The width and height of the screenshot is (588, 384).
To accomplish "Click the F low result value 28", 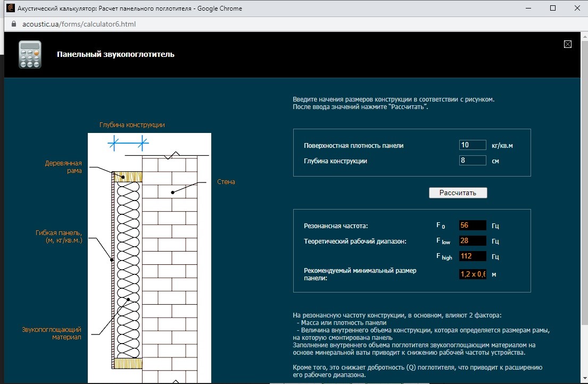I will point(473,240).
